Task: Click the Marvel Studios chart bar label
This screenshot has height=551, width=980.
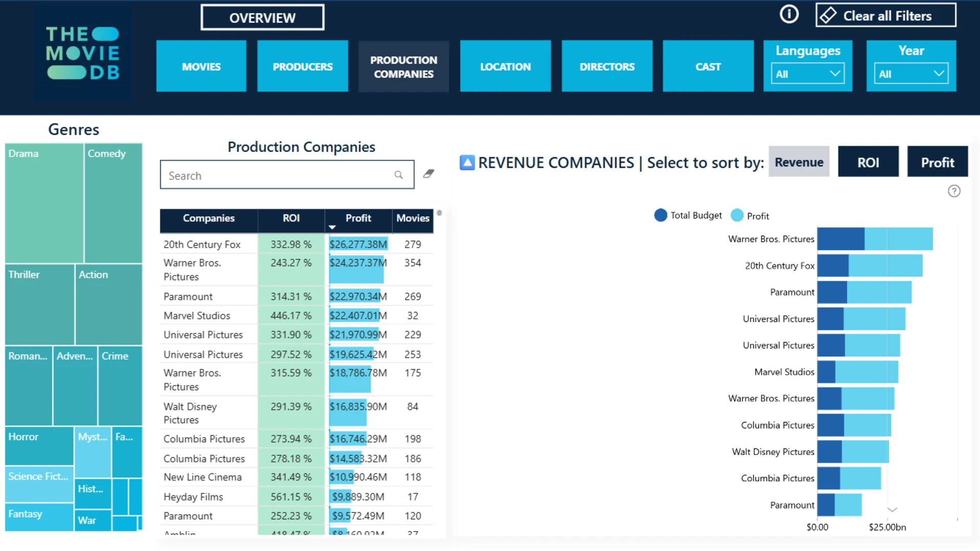Action: pyautogui.click(x=784, y=372)
